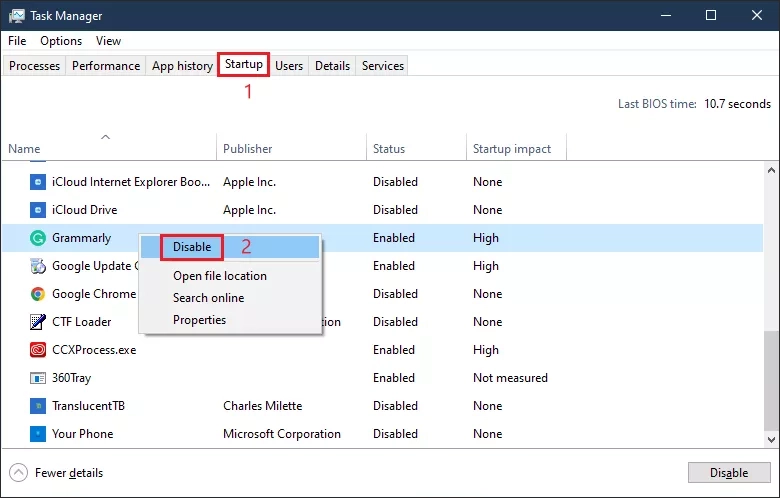Minimize the Task Manager window
780x498 pixels.
click(x=666, y=15)
